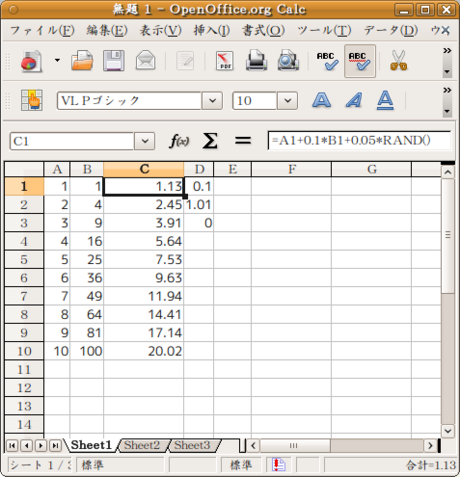Select column header C
460x477 pixels.
pyautogui.click(x=144, y=169)
